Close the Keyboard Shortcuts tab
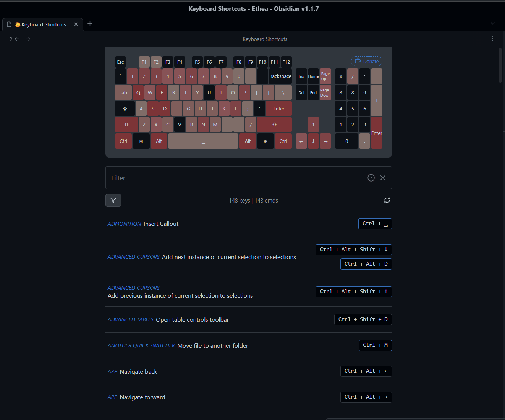 76,24
